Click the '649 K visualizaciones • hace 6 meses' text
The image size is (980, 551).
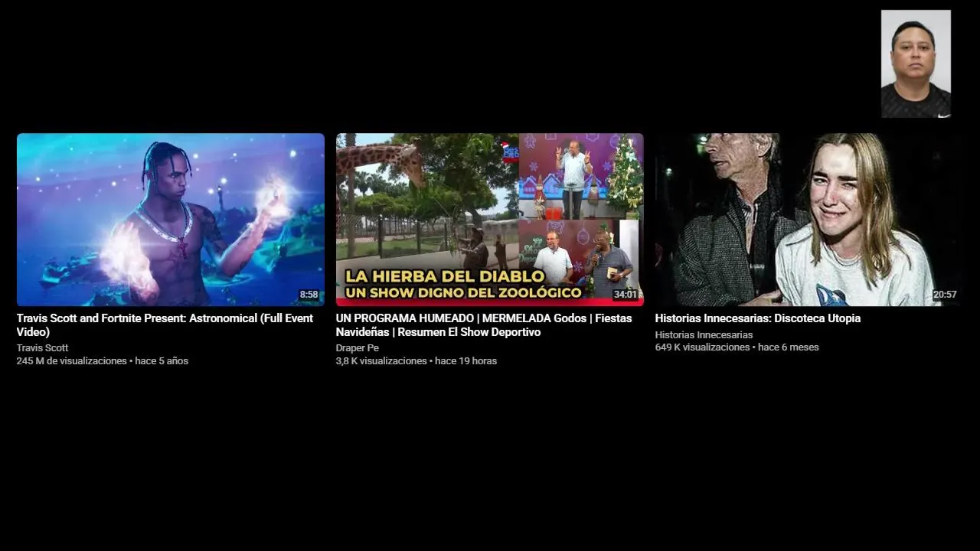[x=737, y=347]
